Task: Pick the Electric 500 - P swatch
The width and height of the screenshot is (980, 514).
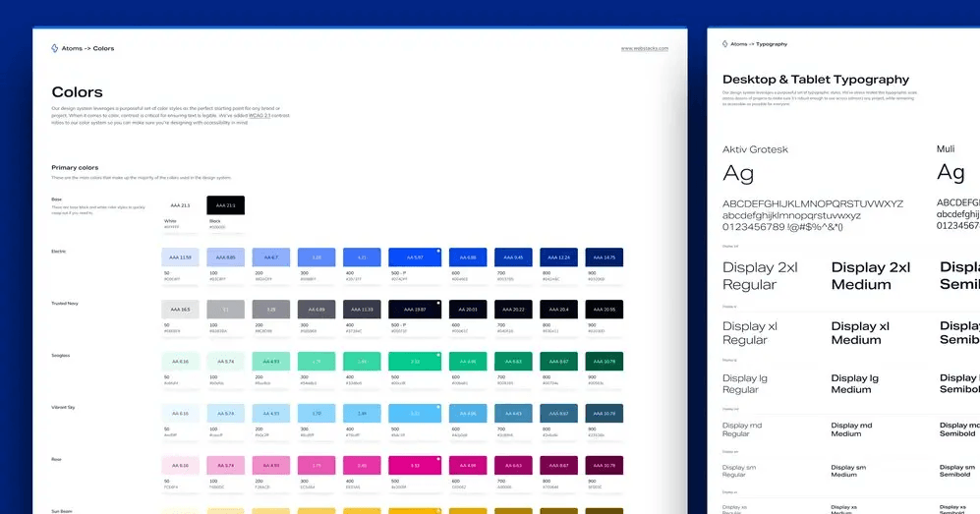Action: pyautogui.click(x=415, y=257)
